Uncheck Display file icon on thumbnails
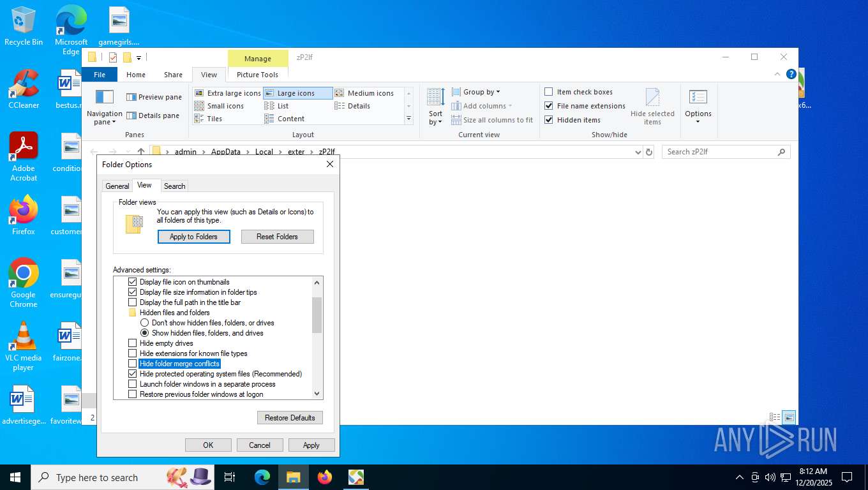The width and height of the screenshot is (868, 490). (133, 282)
